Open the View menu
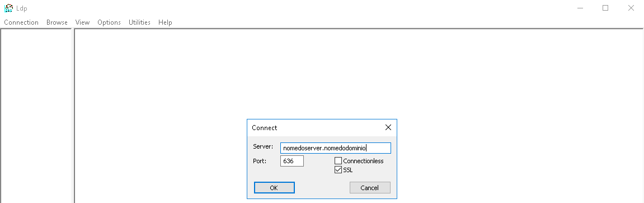The height and width of the screenshot is (203, 644). click(x=83, y=22)
